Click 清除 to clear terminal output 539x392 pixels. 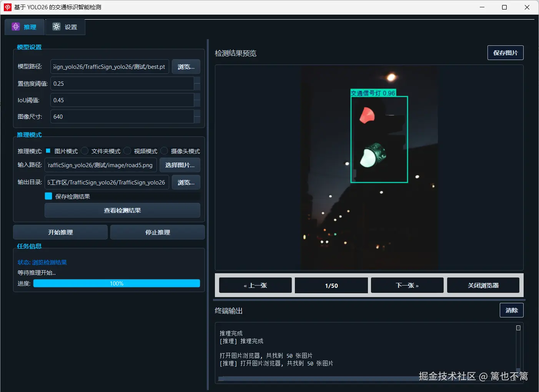[x=511, y=310]
